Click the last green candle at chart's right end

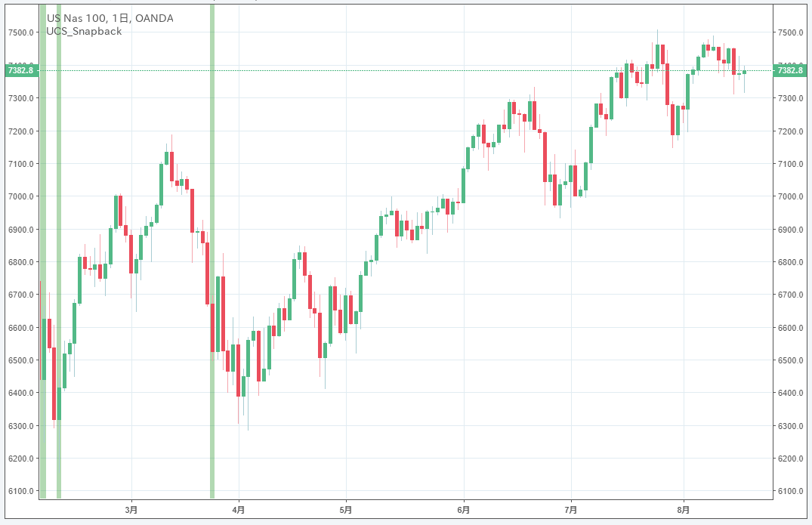click(x=744, y=72)
